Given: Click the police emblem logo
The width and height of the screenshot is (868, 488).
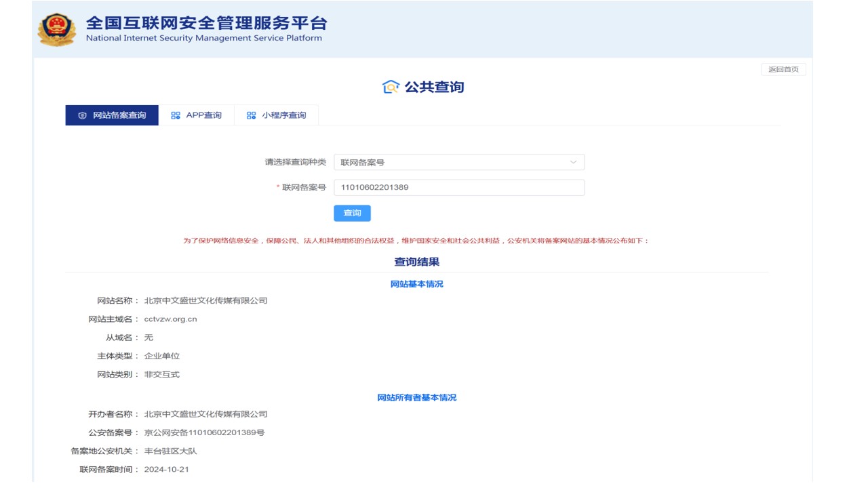Looking at the screenshot, I should (57, 30).
